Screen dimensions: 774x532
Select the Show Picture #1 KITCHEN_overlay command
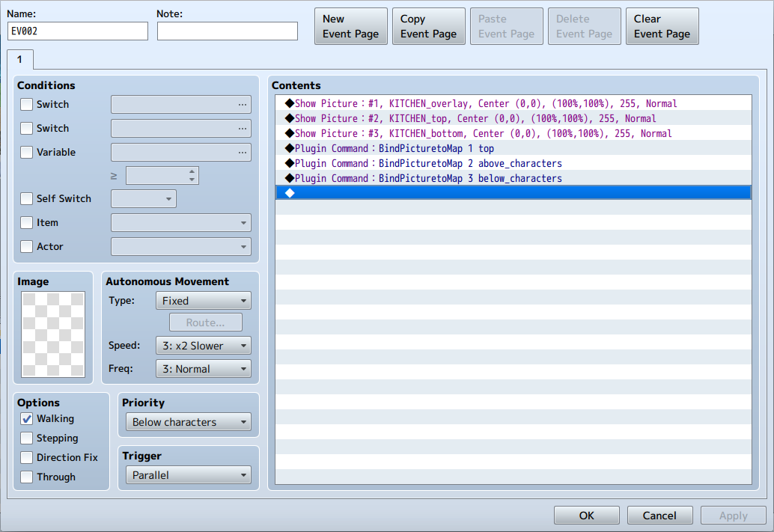(514, 104)
